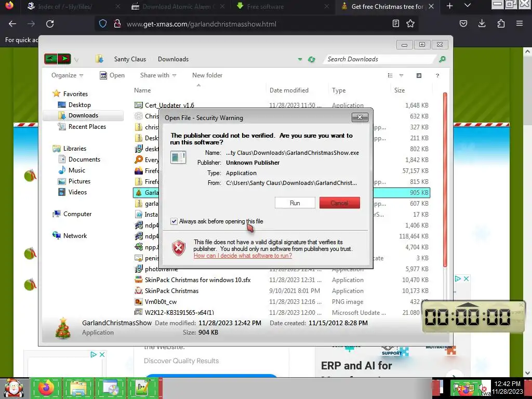Sort by Type column header
532x399 pixels.
tap(360, 90)
